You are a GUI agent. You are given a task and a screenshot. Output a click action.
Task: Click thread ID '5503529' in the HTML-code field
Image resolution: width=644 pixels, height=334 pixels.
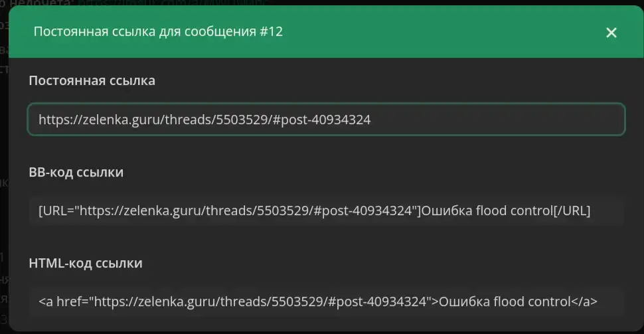tap(297, 301)
